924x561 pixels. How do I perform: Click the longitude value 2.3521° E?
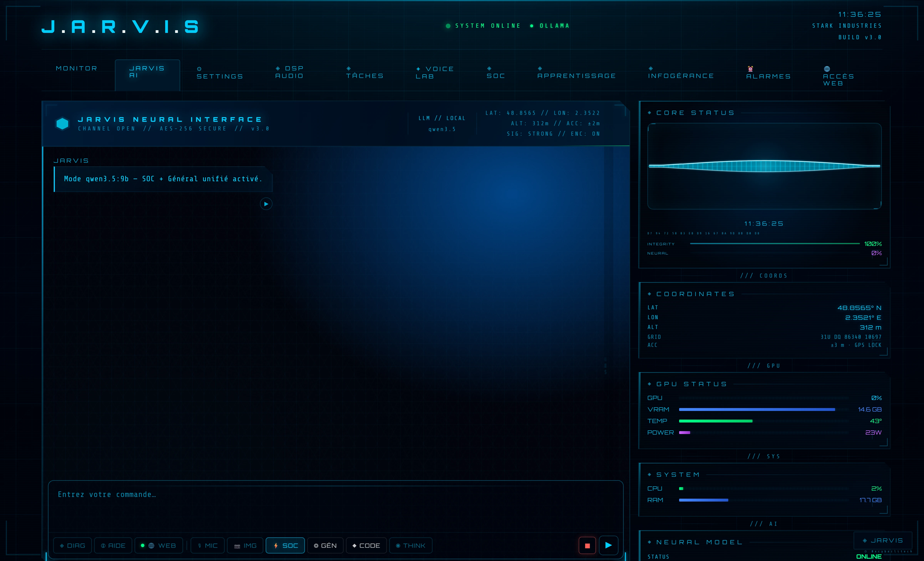tap(863, 317)
